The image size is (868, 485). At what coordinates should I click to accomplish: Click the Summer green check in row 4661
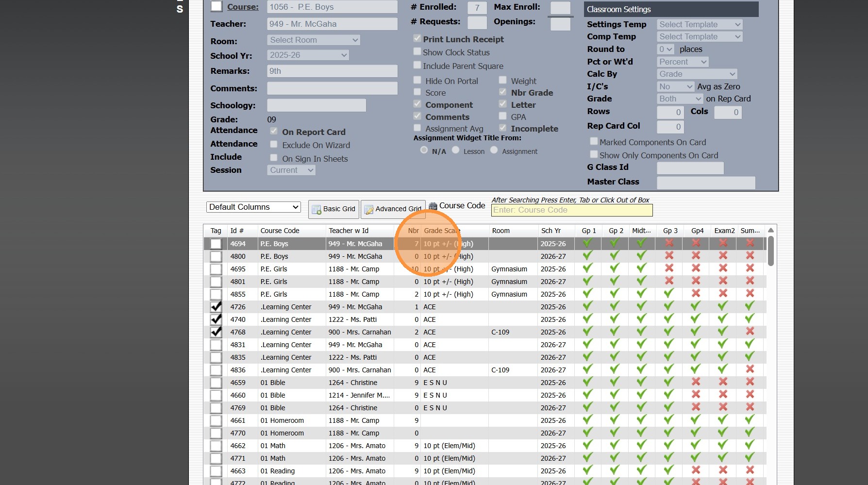[x=750, y=419]
